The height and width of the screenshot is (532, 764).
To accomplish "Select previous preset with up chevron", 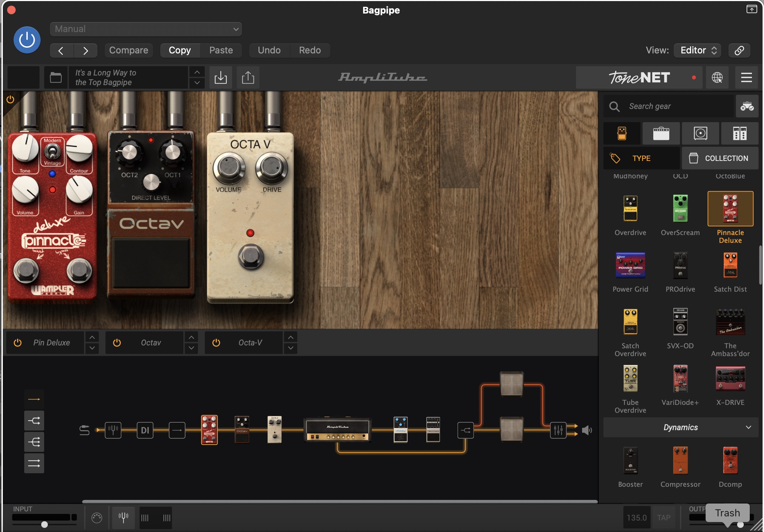I will click(x=197, y=72).
